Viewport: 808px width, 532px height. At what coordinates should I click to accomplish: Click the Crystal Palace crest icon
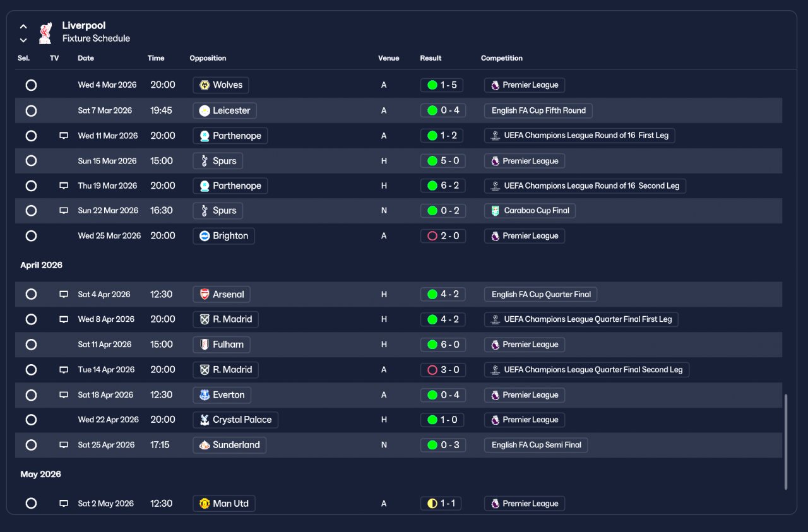(204, 420)
